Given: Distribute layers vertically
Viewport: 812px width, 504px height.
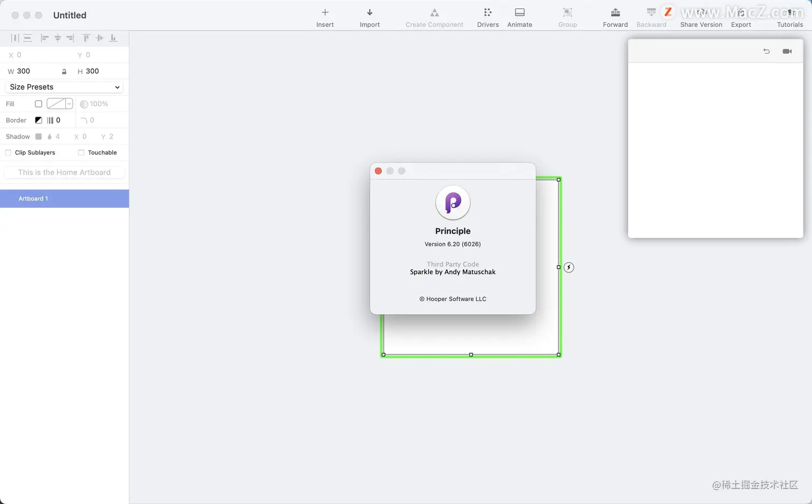Looking at the screenshot, I should (27, 38).
